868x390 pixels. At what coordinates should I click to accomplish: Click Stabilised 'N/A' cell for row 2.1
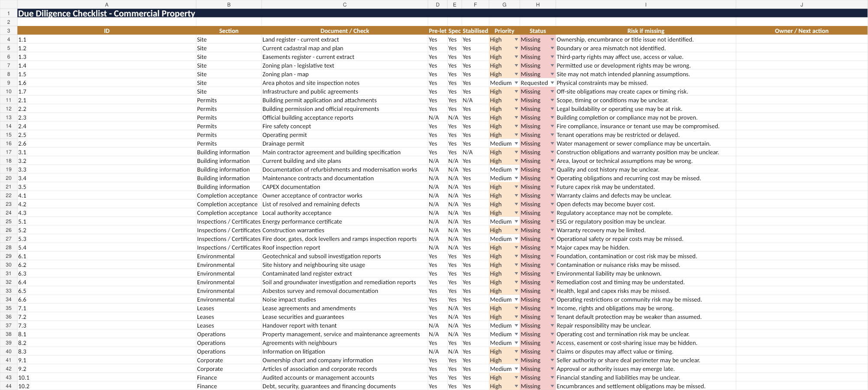click(475, 100)
